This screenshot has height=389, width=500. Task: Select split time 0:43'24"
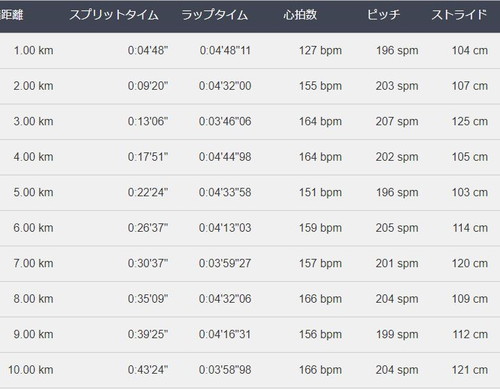pyautogui.click(x=148, y=370)
